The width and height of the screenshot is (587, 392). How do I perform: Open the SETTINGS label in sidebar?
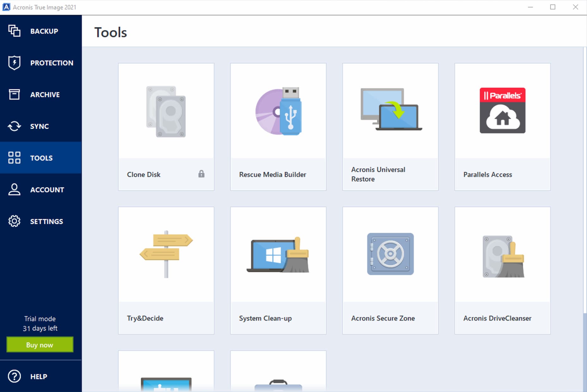pos(46,221)
